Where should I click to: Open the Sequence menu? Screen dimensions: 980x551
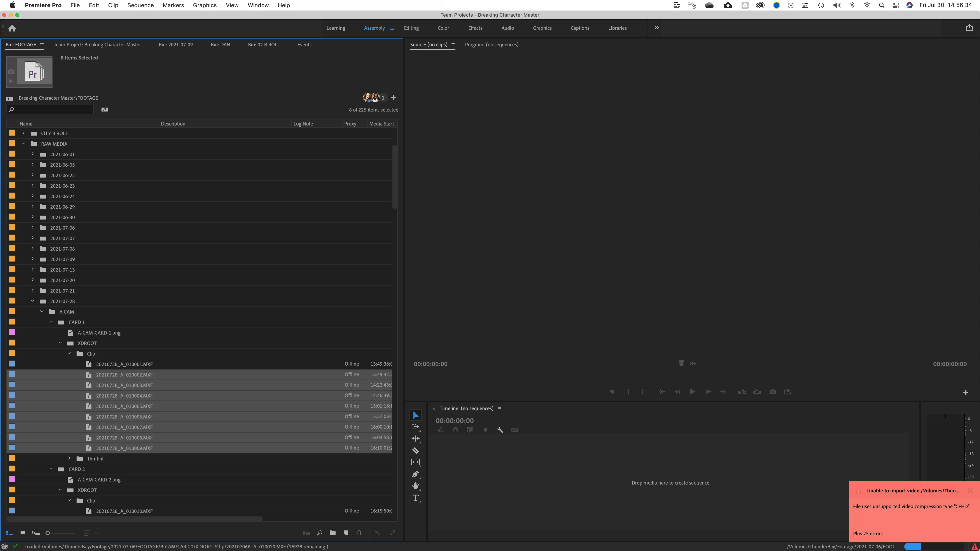(140, 5)
